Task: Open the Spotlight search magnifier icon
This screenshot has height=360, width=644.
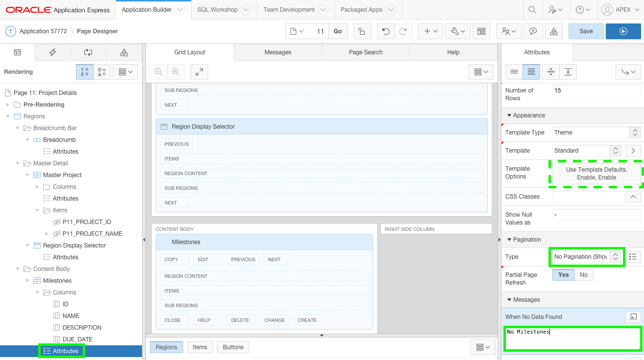Action: [x=532, y=9]
